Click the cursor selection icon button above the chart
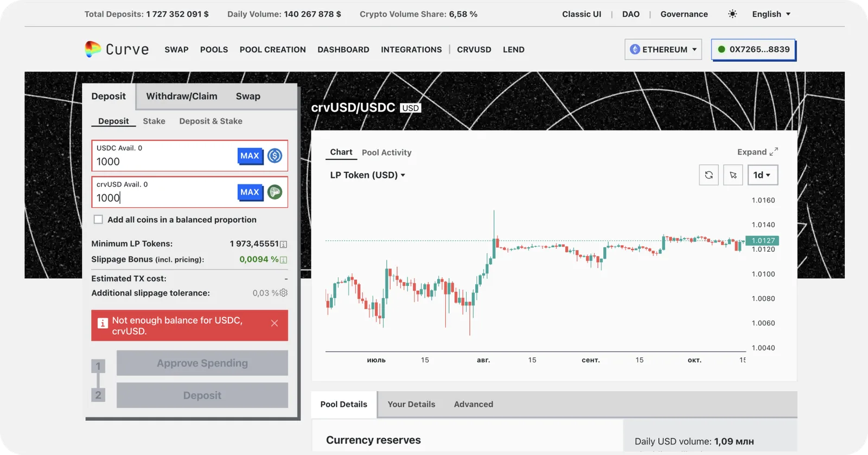This screenshot has height=455, width=868. (x=733, y=175)
